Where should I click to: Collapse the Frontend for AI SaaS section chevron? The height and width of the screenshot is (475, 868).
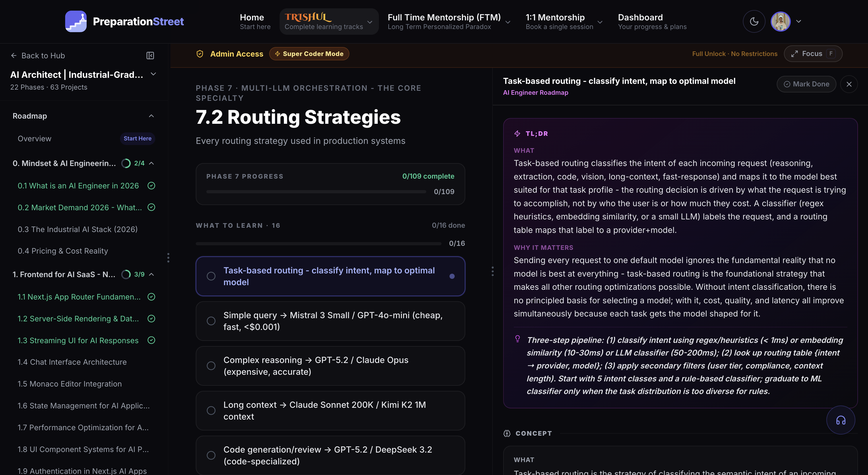152,275
